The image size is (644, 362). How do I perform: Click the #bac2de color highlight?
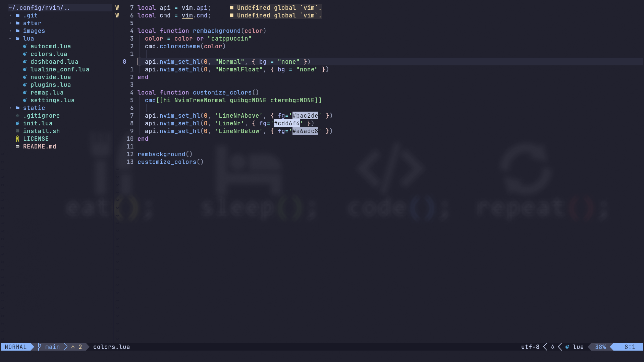(x=305, y=116)
